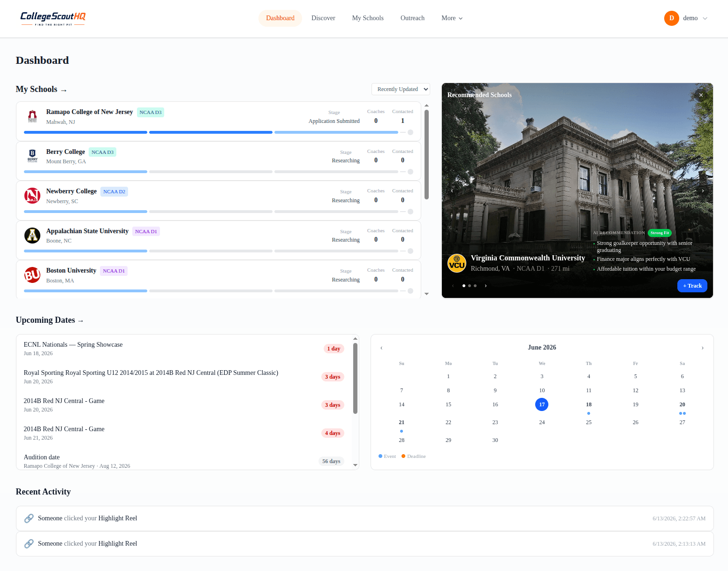Click NCAA D1 badge for Boston University

(x=114, y=271)
